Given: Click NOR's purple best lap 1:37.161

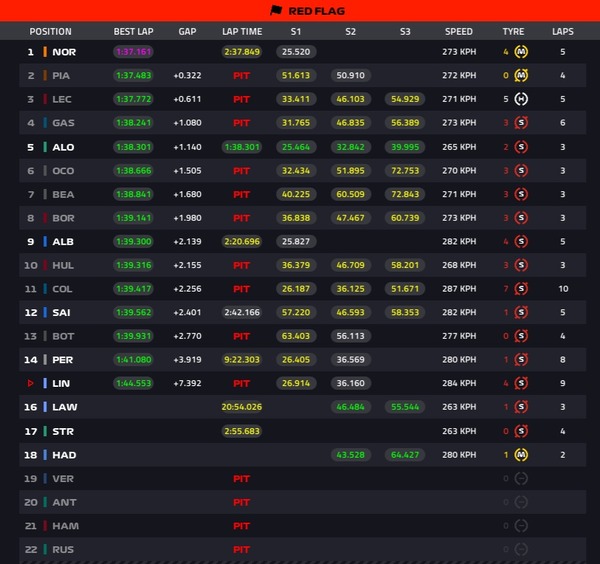Looking at the screenshot, I should 134,52.
